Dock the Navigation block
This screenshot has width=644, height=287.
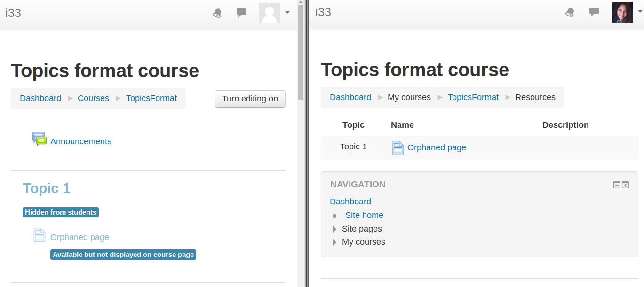point(625,185)
